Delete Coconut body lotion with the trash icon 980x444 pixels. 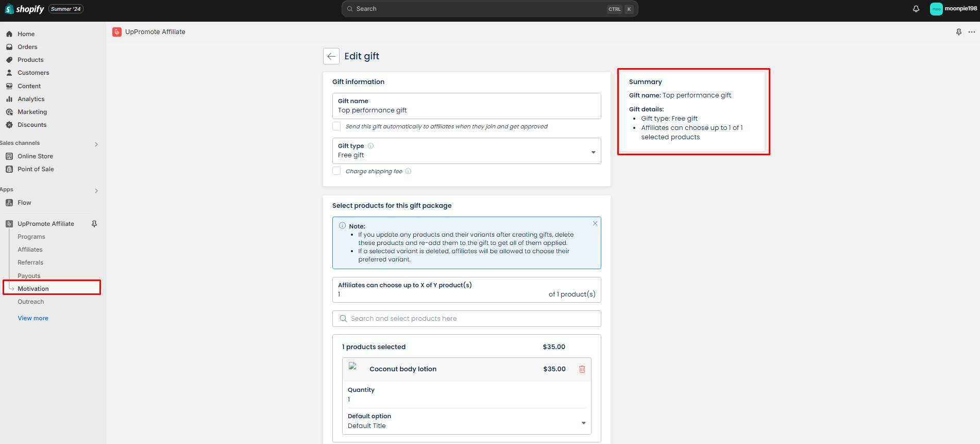click(582, 369)
